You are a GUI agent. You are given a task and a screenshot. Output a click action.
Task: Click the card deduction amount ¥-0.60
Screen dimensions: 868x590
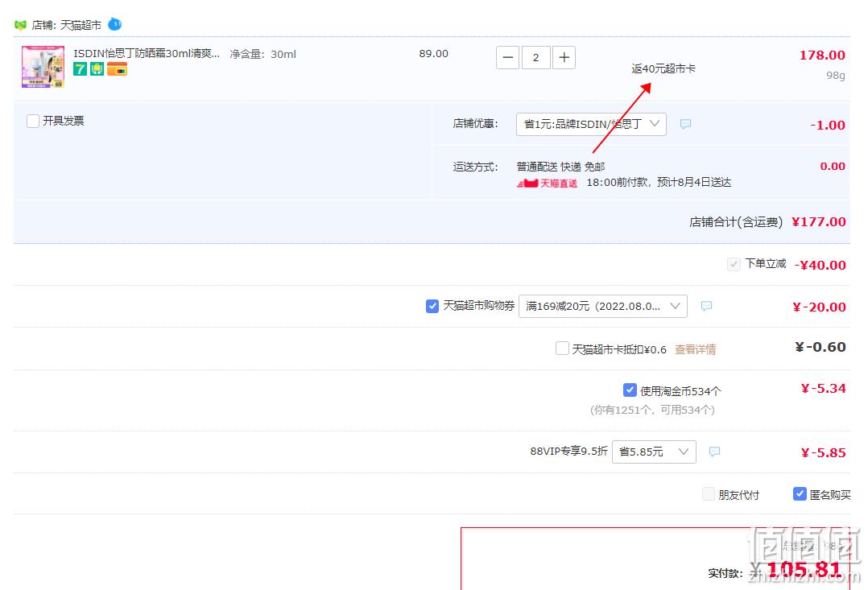(x=820, y=347)
